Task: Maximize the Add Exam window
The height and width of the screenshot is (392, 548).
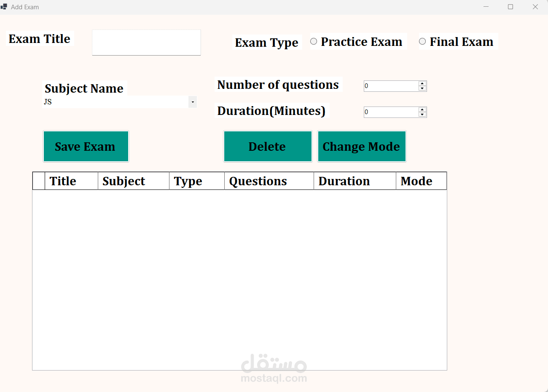Action: [x=510, y=7]
